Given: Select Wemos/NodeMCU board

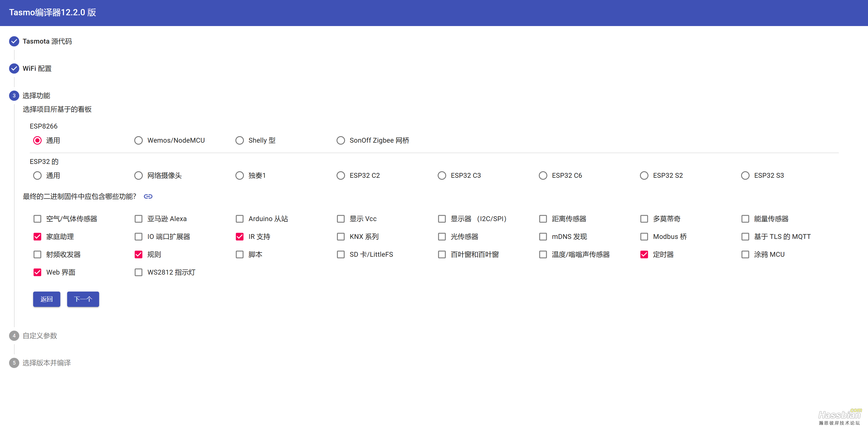Looking at the screenshot, I should (x=139, y=140).
